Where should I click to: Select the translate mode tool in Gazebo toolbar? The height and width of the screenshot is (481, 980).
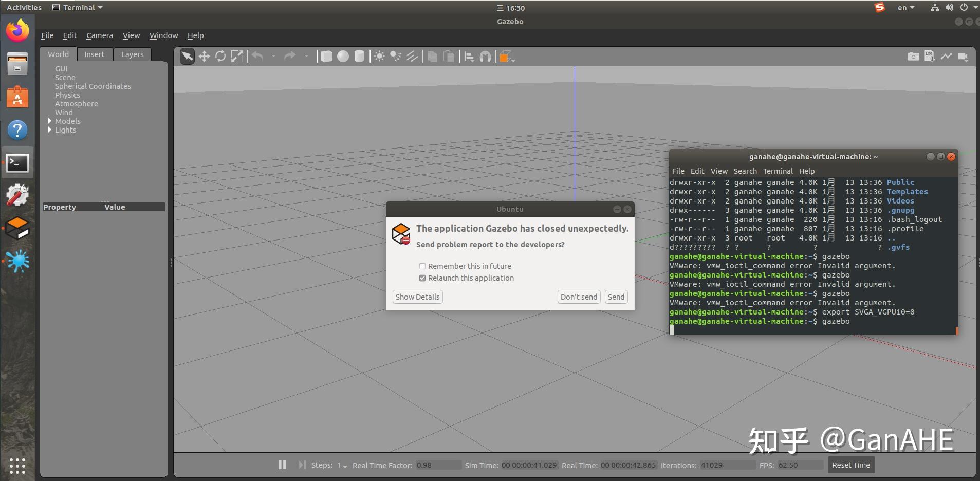coord(204,57)
